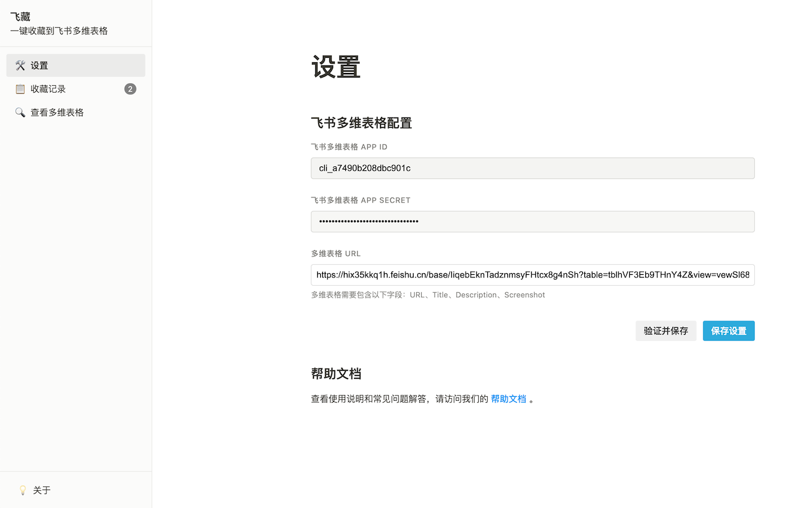Open the 查看多维表格 sidebar menu item
Viewport: 812px width, 508px height.
click(x=75, y=112)
